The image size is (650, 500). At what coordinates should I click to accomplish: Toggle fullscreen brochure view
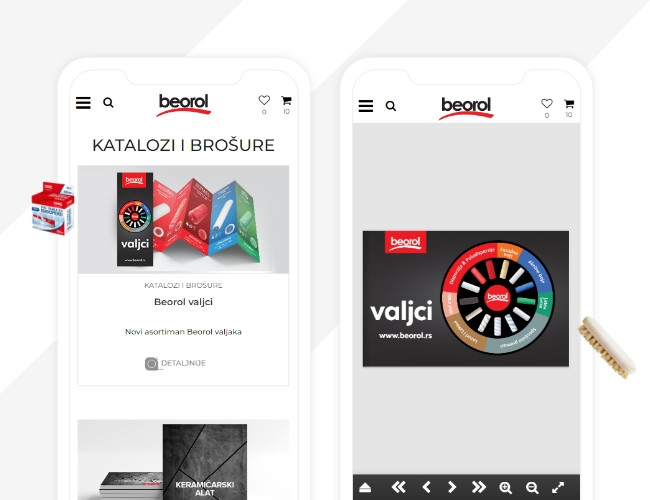click(x=558, y=488)
